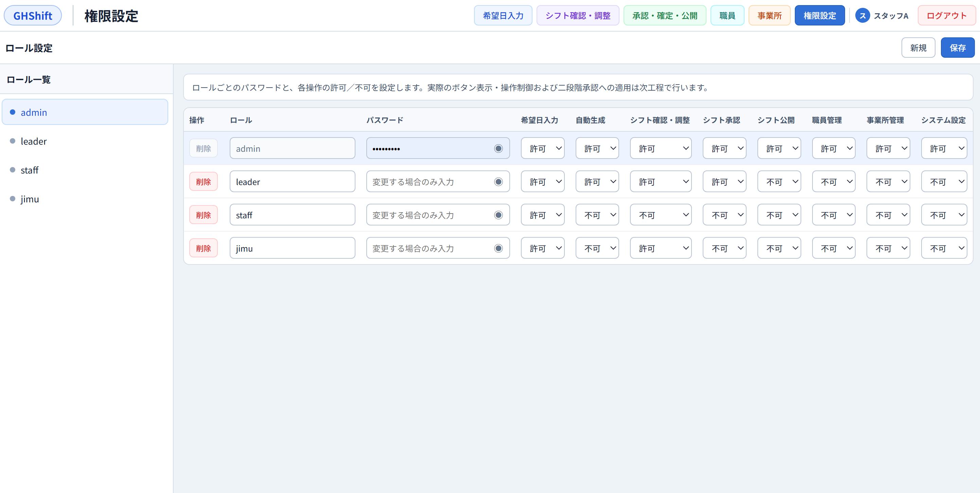Click the ロール一覧 heading
Image resolution: width=980 pixels, height=493 pixels.
(x=29, y=79)
